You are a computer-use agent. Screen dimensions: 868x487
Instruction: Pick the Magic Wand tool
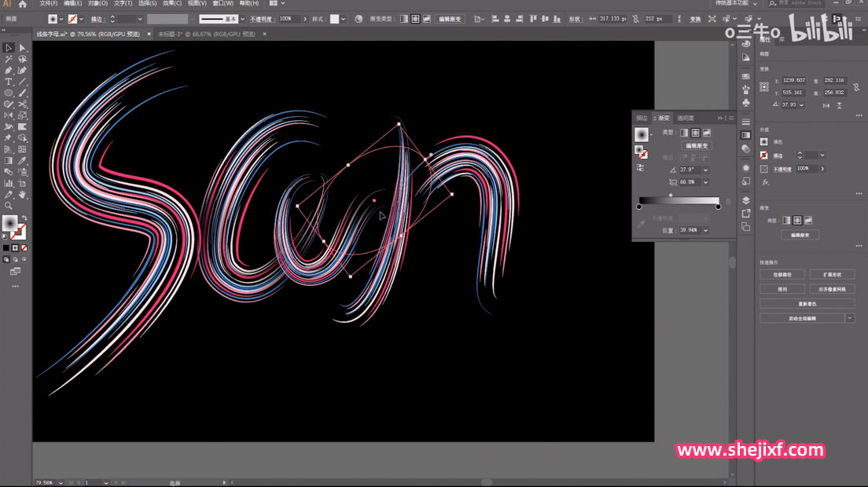[x=9, y=59]
